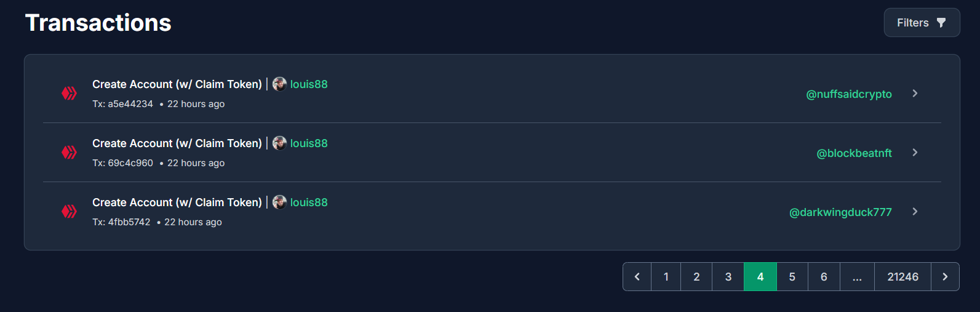Open the @blockbeatnft account link
This screenshot has height=312, width=980.
(854, 153)
